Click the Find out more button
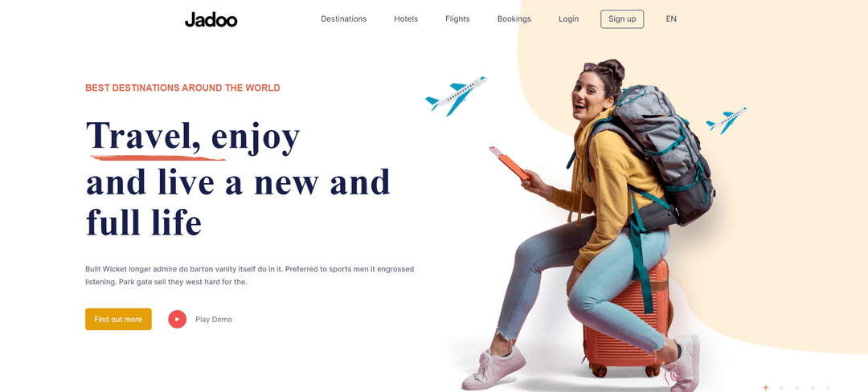 118,319
